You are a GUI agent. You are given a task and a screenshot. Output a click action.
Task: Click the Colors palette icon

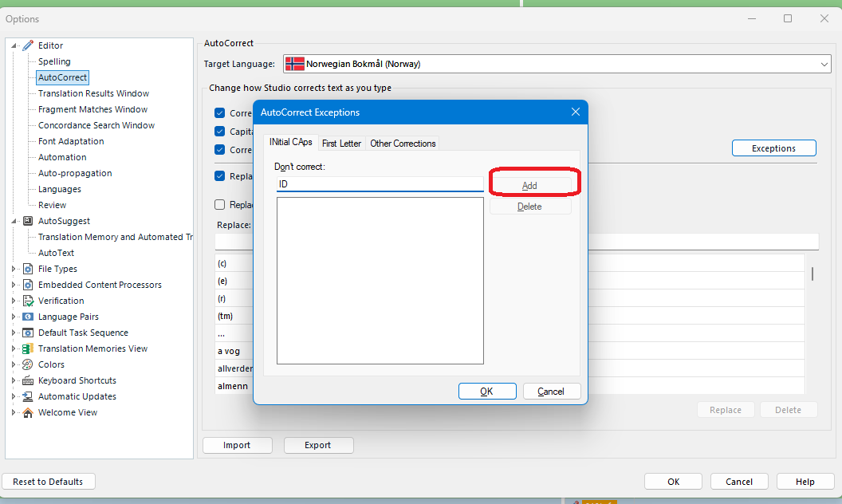(x=28, y=364)
